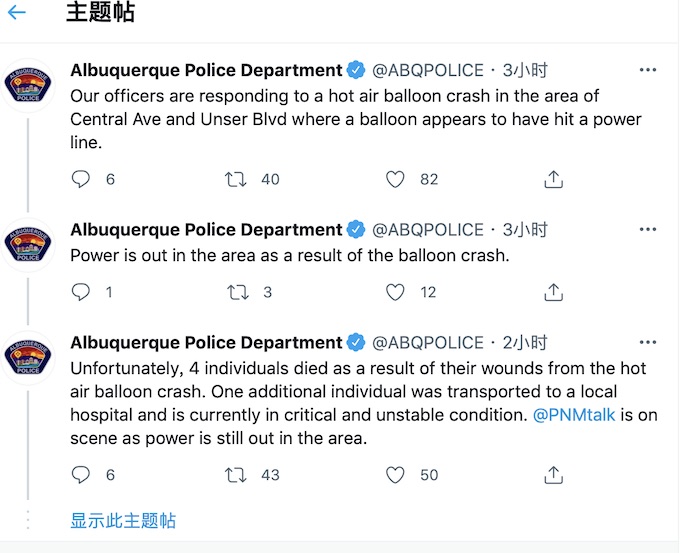Image resolution: width=700 pixels, height=553 pixels.
Task: Open more options on the first tweet
Action: (x=648, y=70)
